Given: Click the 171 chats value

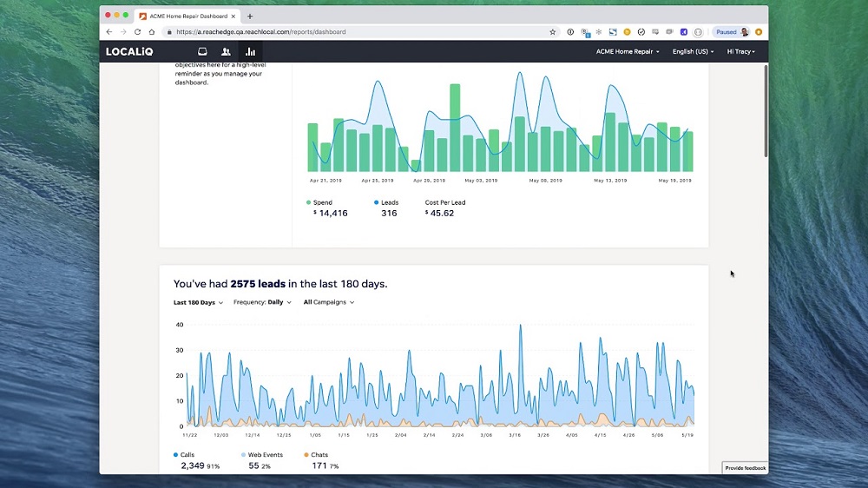Looking at the screenshot, I should 319,465.
